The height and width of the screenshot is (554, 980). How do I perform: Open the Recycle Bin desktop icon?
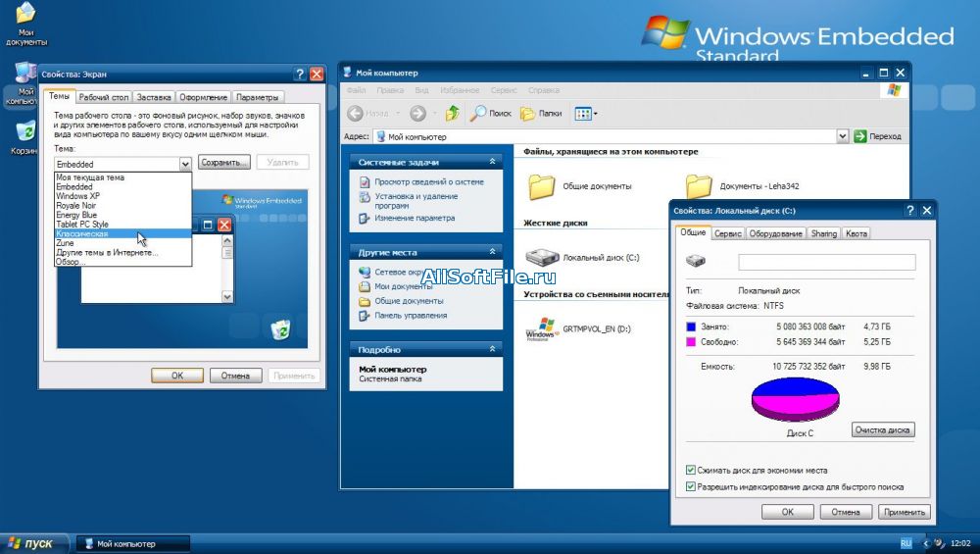pyautogui.click(x=24, y=137)
